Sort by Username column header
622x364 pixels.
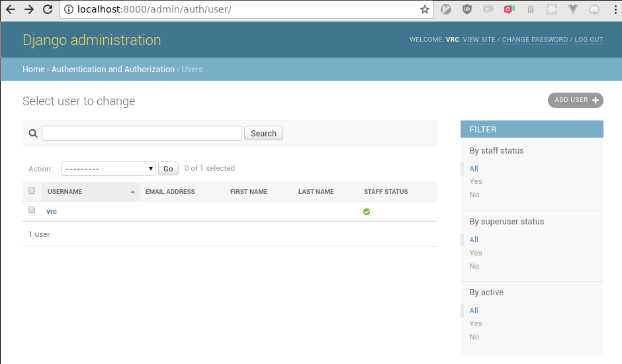click(65, 192)
